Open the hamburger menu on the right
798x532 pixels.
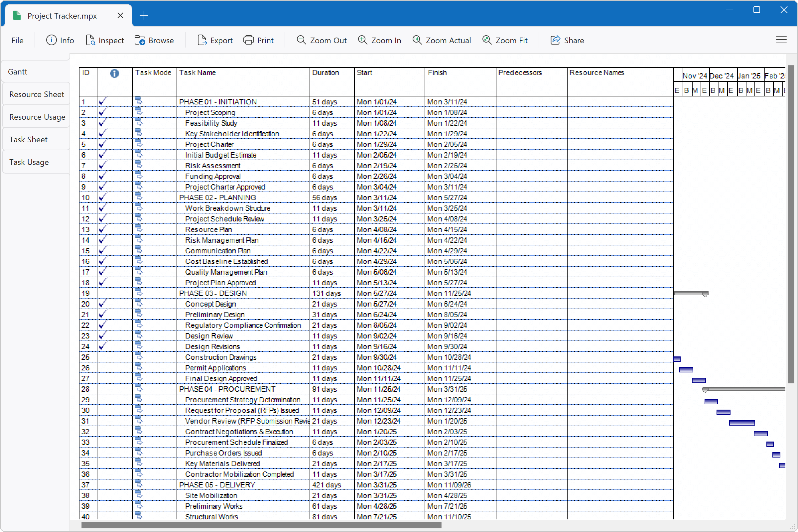point(781,40)
